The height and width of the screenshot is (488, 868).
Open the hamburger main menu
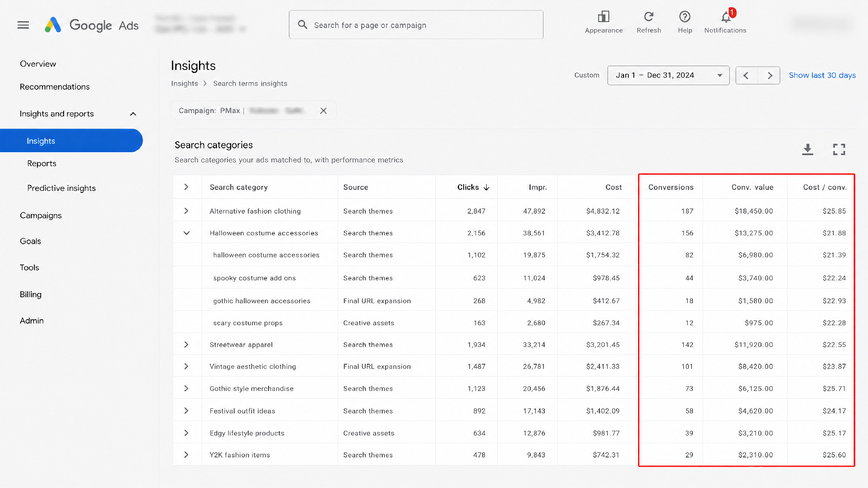click(x=23, y=25)
